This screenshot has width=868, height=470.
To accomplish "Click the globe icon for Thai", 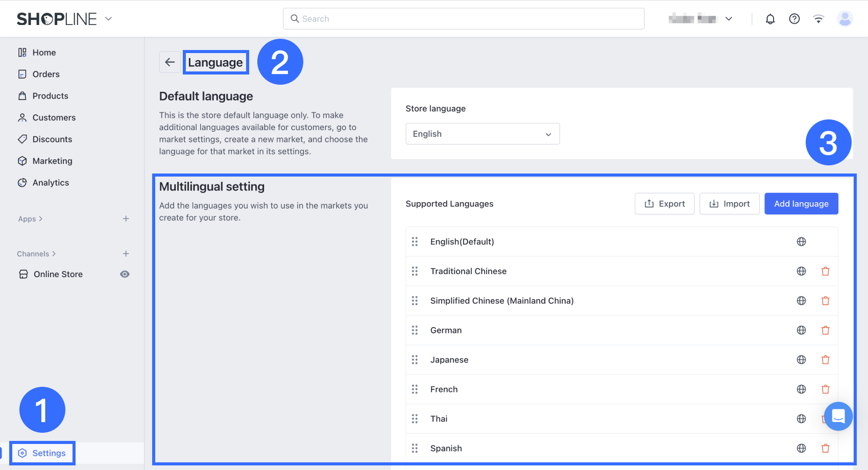I will (802, 419).
